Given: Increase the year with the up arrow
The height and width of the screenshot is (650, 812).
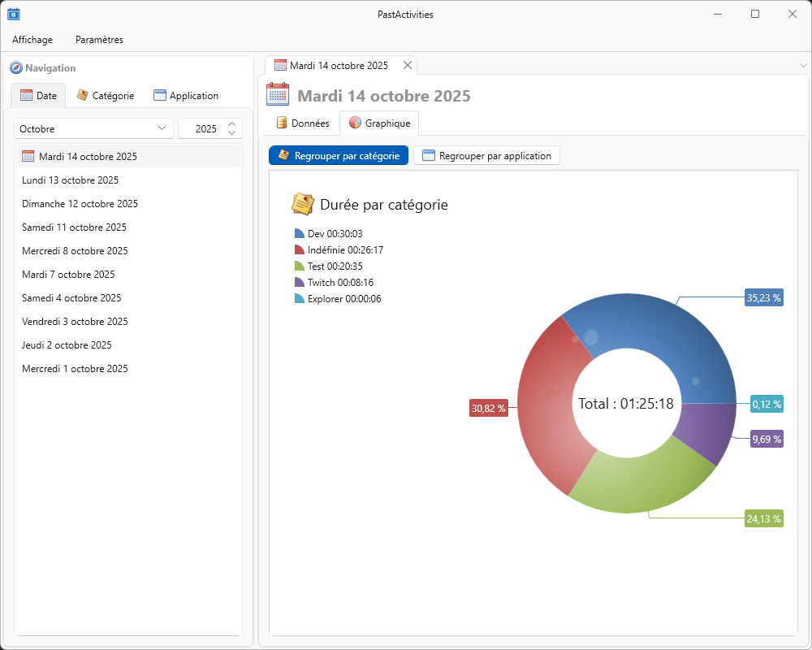Looking at the screenshot, I should click(232, 124).
